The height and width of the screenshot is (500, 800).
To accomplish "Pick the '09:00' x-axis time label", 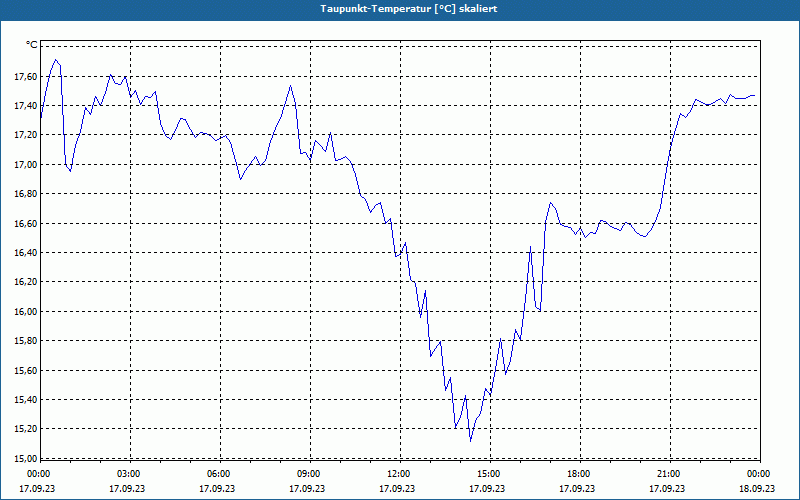I will coord(308,474).
